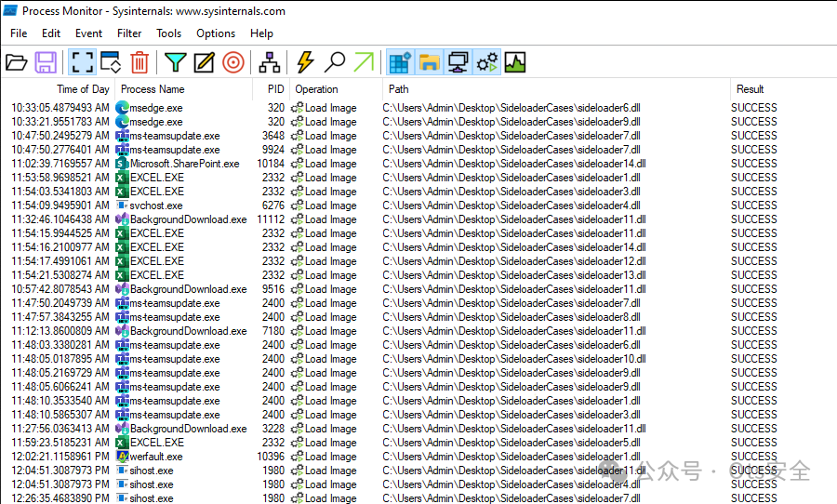Click PID cell 10184
Image resolution: width=837 pixels, height=504 pixels.
coord(271,164)
